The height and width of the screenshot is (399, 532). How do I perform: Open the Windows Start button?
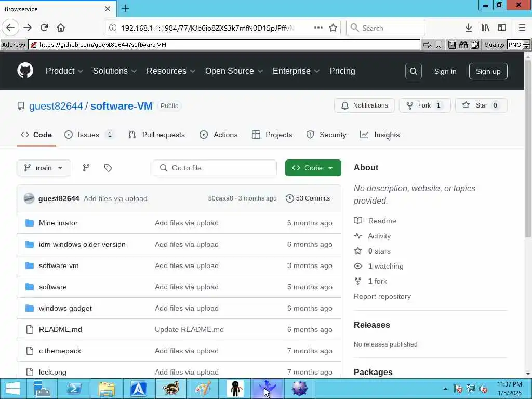coord(13,389)
